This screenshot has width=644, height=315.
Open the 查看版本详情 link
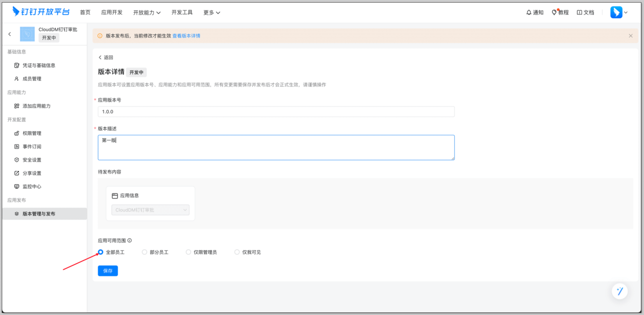click(186, 36)
